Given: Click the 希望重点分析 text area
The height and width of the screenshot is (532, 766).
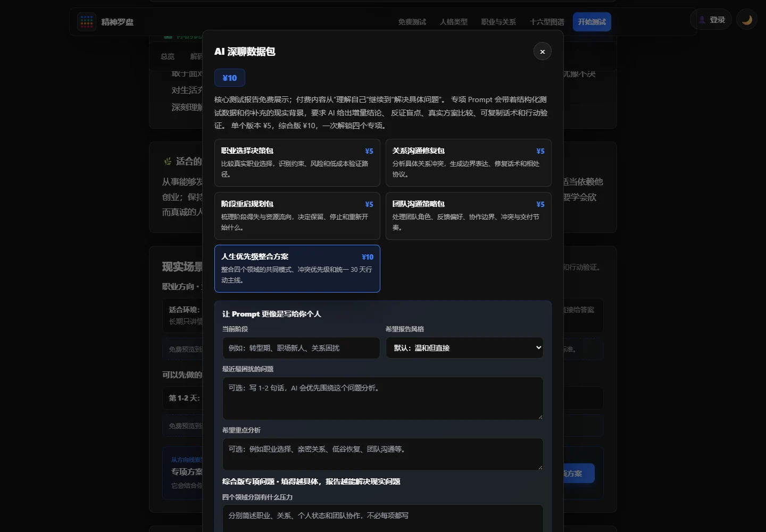Looking at the screenshot, I should pos(383,454).
